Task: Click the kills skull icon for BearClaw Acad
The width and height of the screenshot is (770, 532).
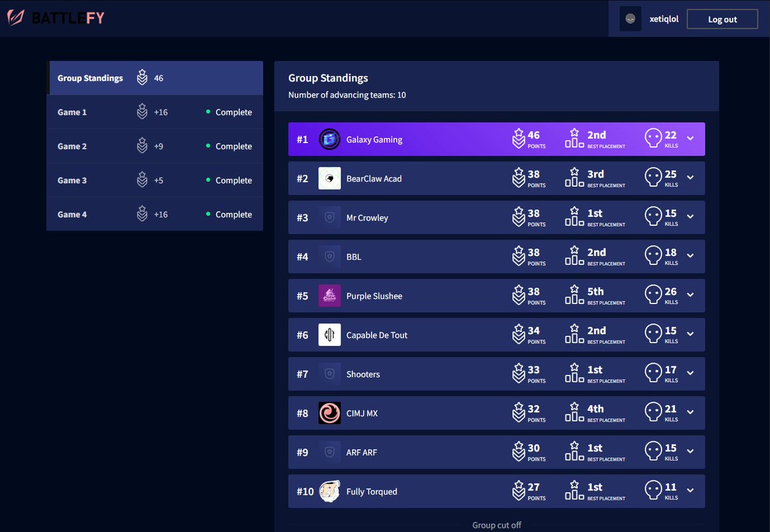Action: point(653,178)
